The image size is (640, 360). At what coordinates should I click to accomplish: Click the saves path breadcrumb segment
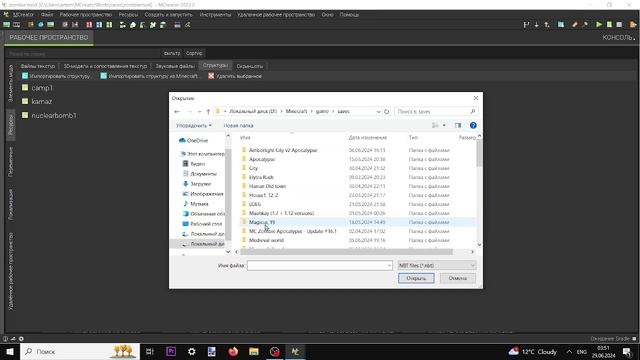pyautogui.click(x=343, y=111)
